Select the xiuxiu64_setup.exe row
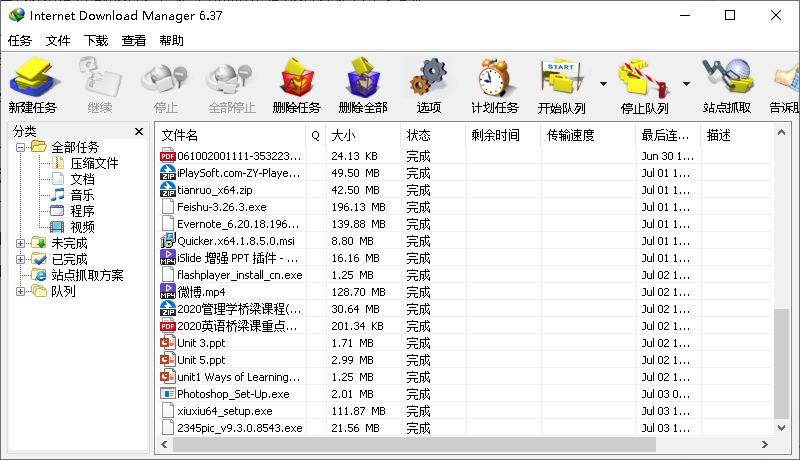The image size is (800, 460). point(464,411)
